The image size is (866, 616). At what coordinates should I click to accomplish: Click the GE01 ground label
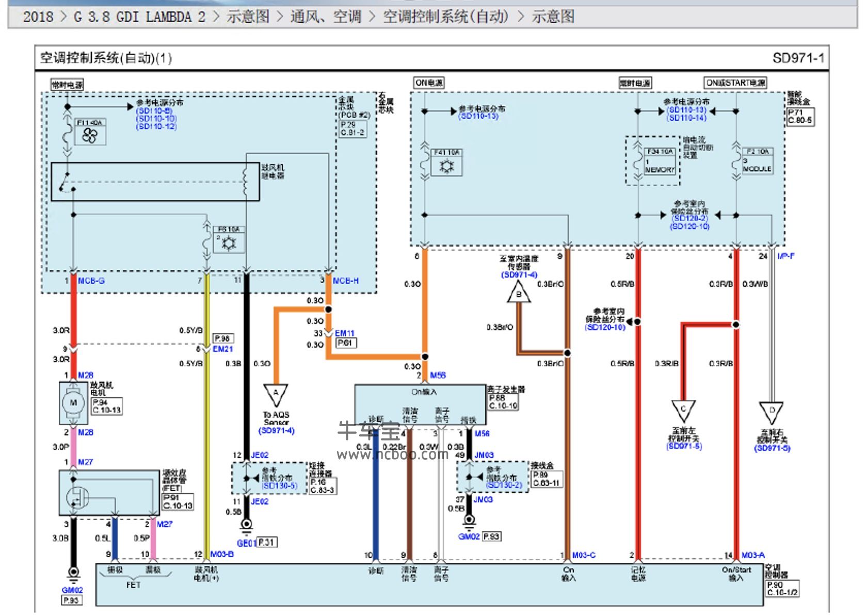pyautogui.click(x=246, y=543)
